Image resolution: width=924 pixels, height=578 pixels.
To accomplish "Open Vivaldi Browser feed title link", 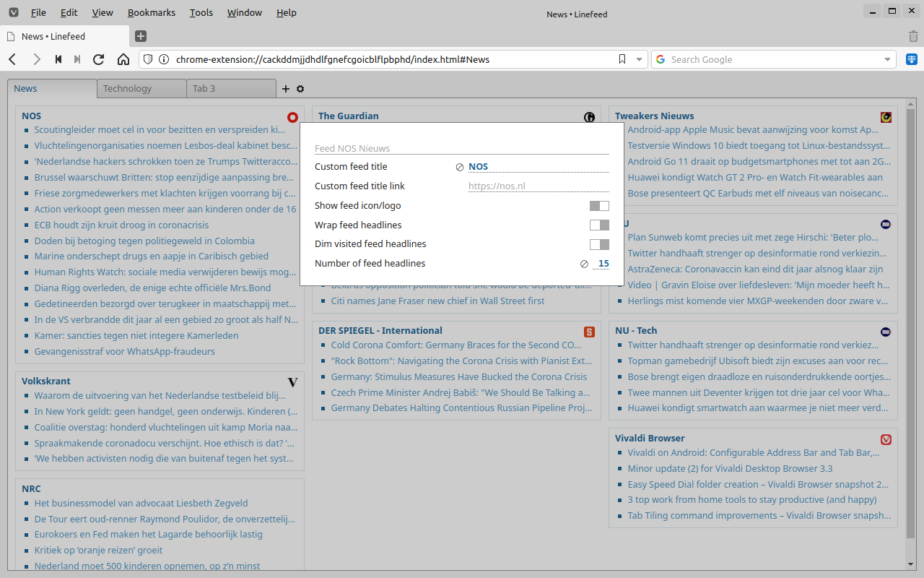I will 650,438.
